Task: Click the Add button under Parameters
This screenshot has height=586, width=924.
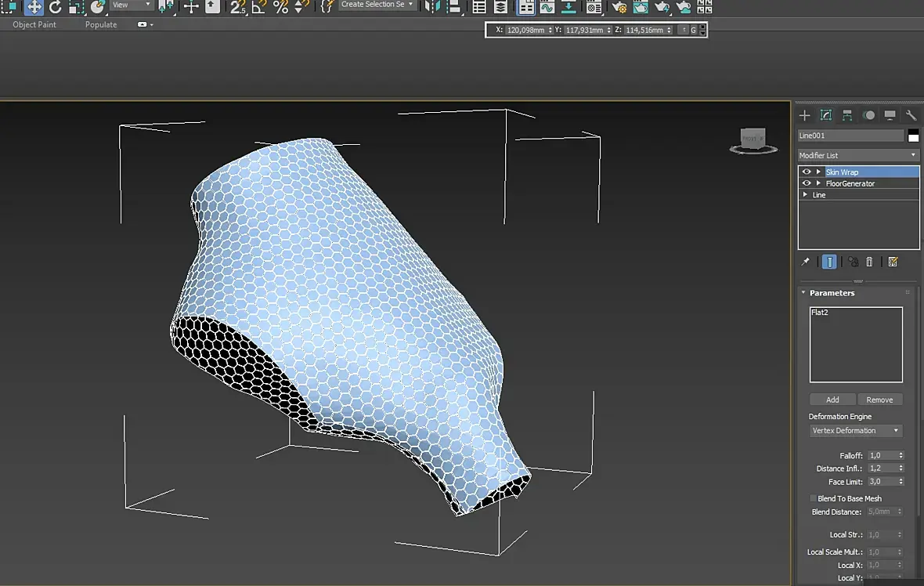Action: click(832, 400)
